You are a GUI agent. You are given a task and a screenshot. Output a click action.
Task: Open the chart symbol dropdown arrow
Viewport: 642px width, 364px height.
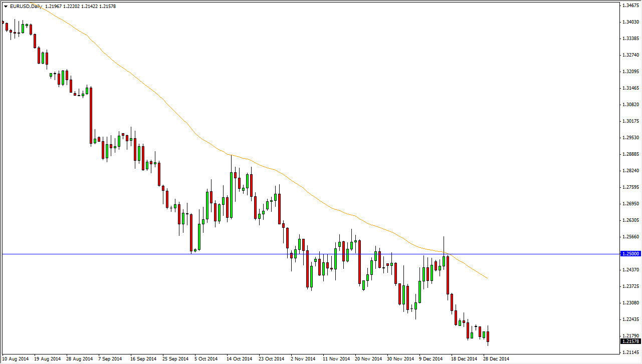[x=5, y=6]
